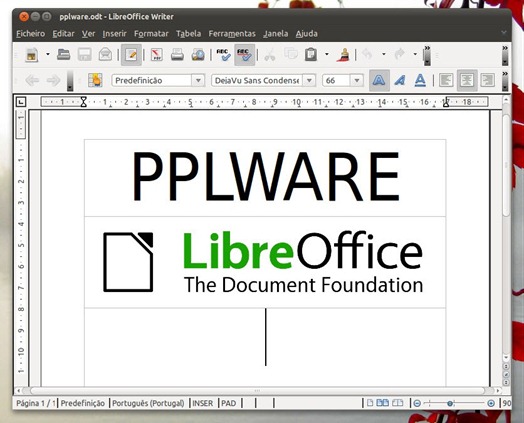Center text horizontally
Image resolution: width=524 pixels, height=423 pixels.
pyautogui.click(x=467, y=80)
